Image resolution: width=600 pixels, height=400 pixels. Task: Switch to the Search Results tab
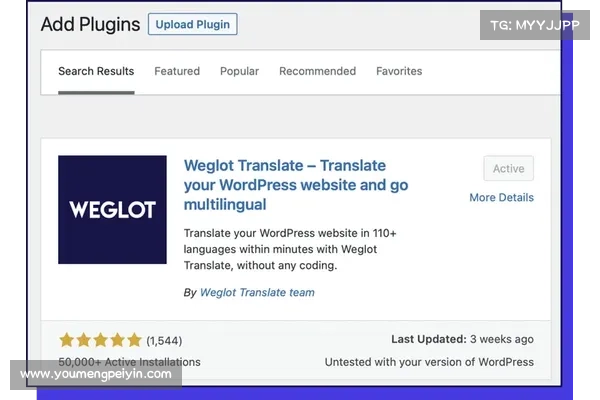(x=96, y=71)
